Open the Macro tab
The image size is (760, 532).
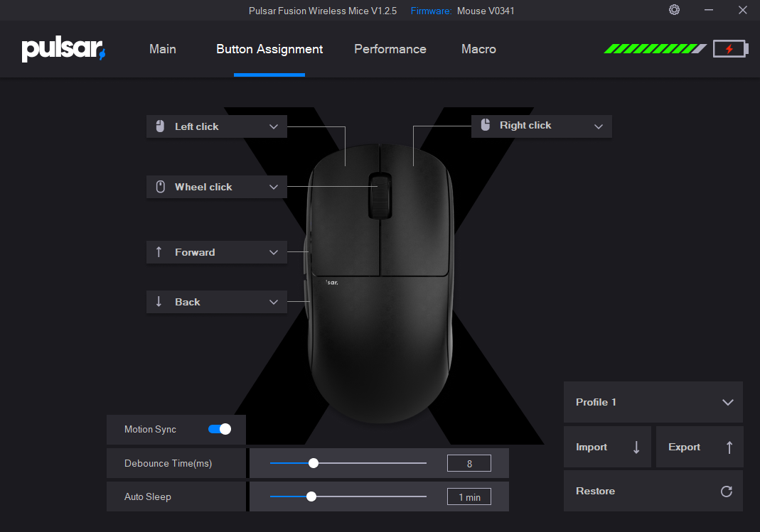click(478, 49)
